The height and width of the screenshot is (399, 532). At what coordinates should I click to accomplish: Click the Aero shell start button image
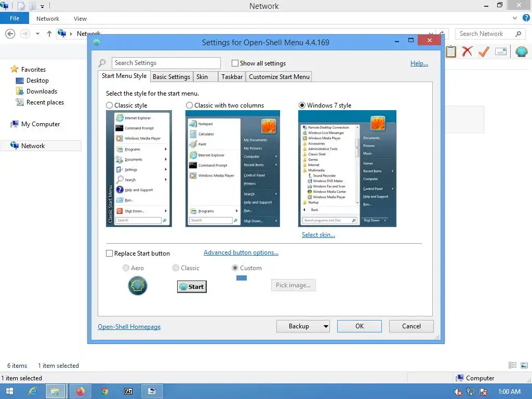137,286
